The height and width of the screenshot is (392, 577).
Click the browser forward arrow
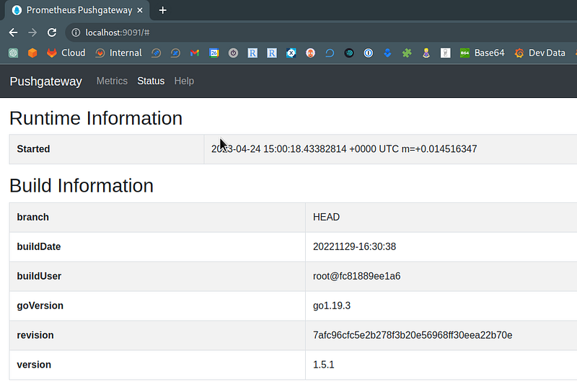[x=32, y=32]
